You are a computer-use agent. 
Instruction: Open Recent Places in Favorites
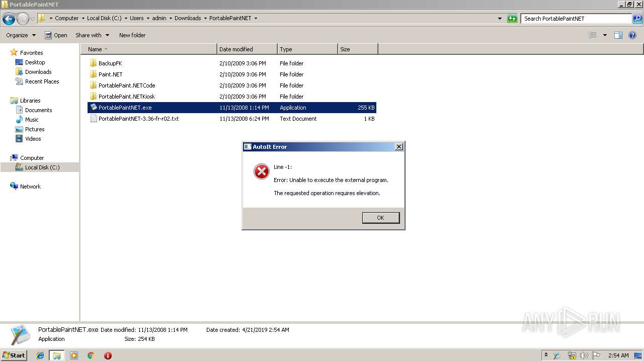[x=42, y=81]
